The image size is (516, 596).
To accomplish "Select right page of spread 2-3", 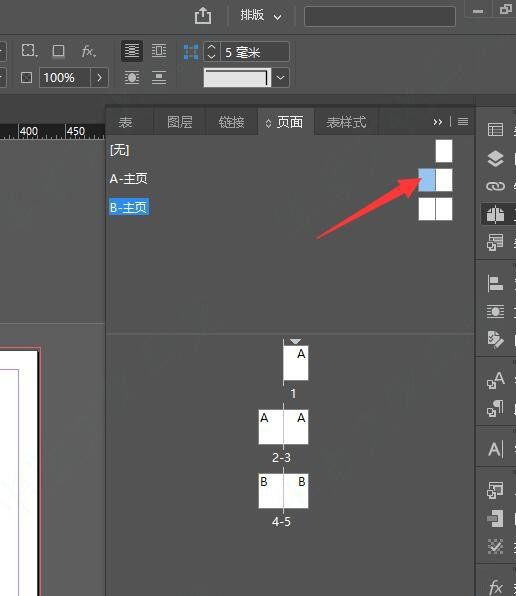I will point(296,427).
